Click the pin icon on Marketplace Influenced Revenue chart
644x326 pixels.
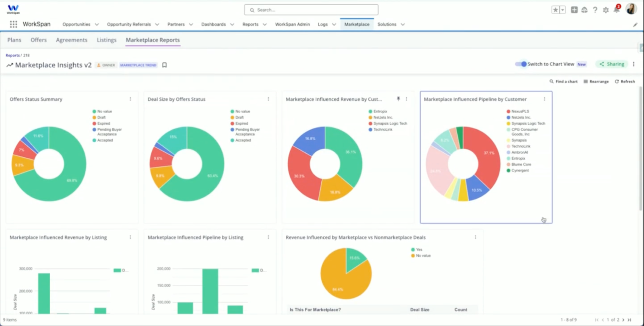pos(398,99)
